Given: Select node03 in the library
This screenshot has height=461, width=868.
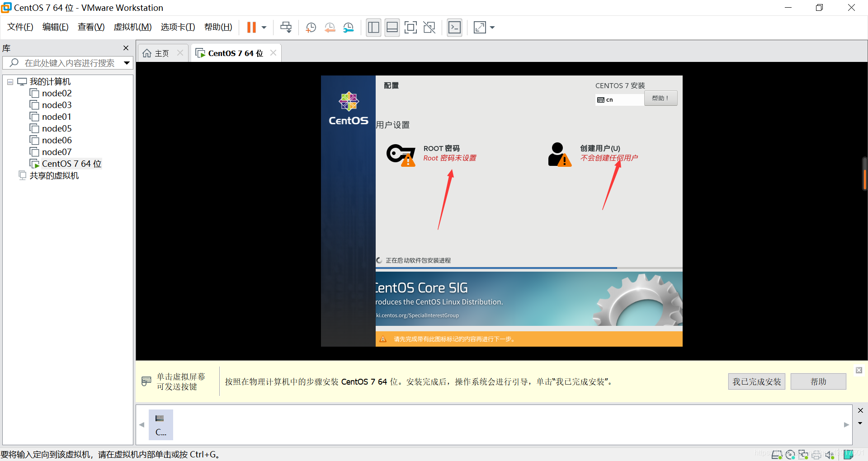Looking at the screenshot, I should click(57, 105).
